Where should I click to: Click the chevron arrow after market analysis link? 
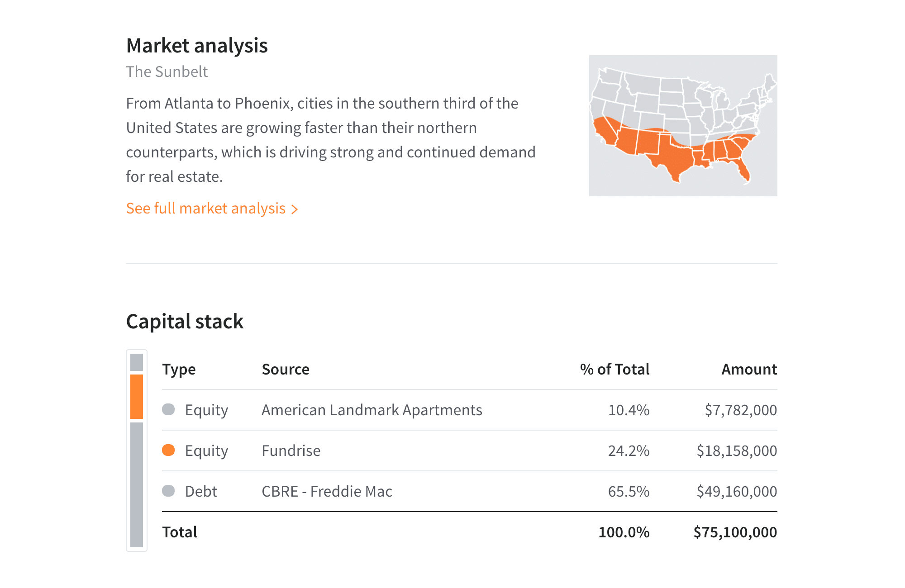[x=295, y=209]
